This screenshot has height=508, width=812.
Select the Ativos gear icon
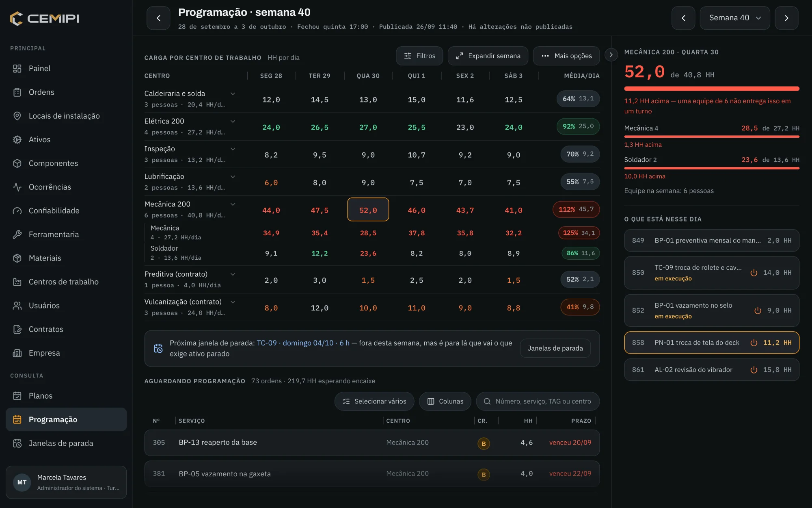click(17, 140)
